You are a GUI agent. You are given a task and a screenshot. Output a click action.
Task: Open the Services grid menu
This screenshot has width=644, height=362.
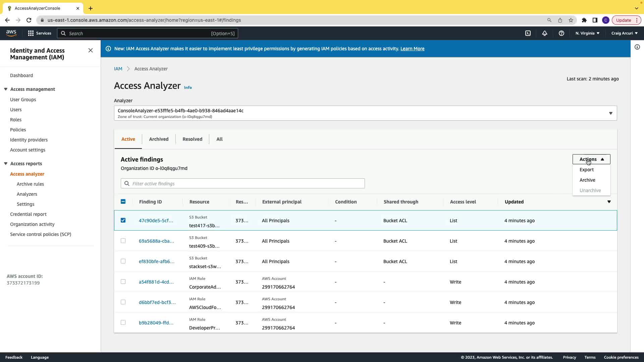(39, 33)
